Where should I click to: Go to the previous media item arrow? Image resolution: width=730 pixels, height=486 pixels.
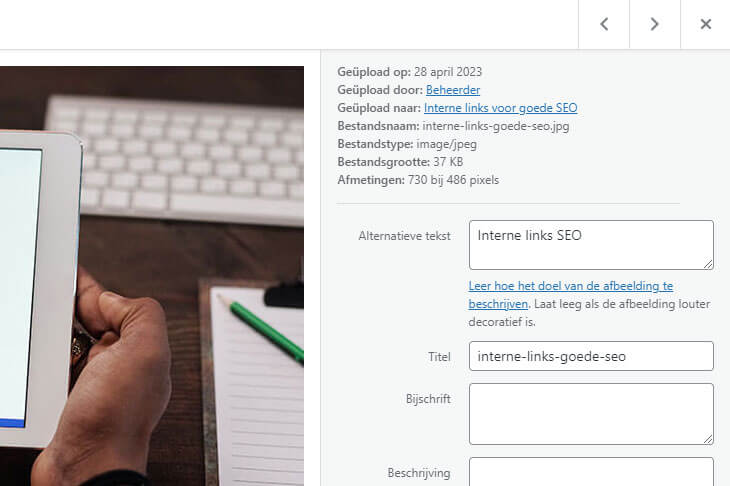(x=604, y=24)
